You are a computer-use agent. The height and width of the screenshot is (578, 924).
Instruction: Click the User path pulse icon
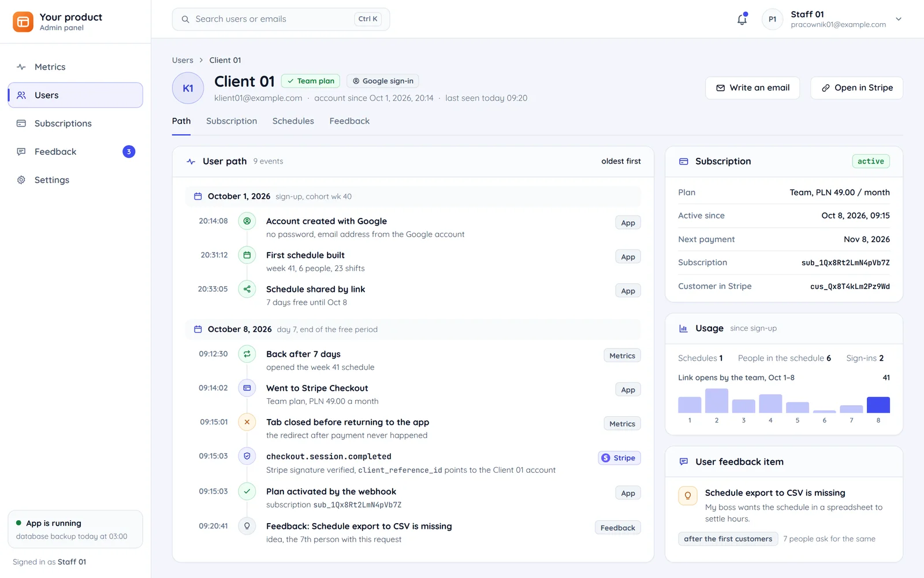click(191, 161)
